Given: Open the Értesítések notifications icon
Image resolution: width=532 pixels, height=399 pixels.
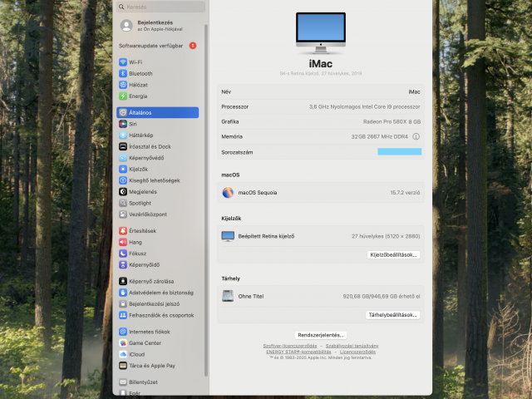Looking at the screenshot, I should [123, 231].
